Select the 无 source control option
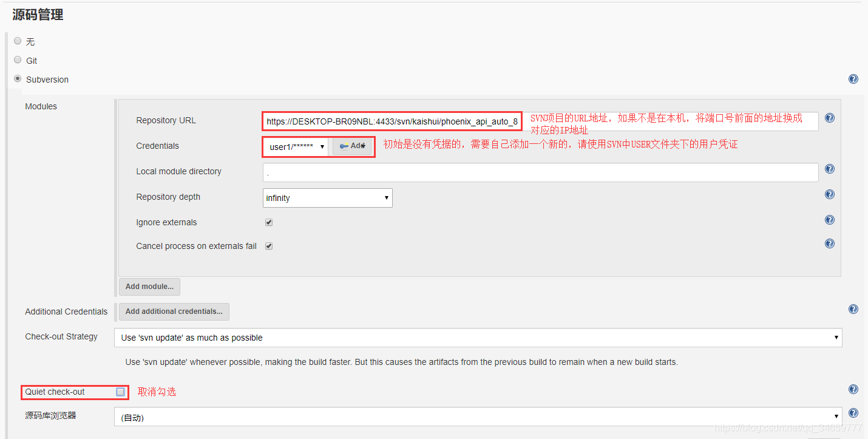The image size is (868, 439). pos(18,41)
